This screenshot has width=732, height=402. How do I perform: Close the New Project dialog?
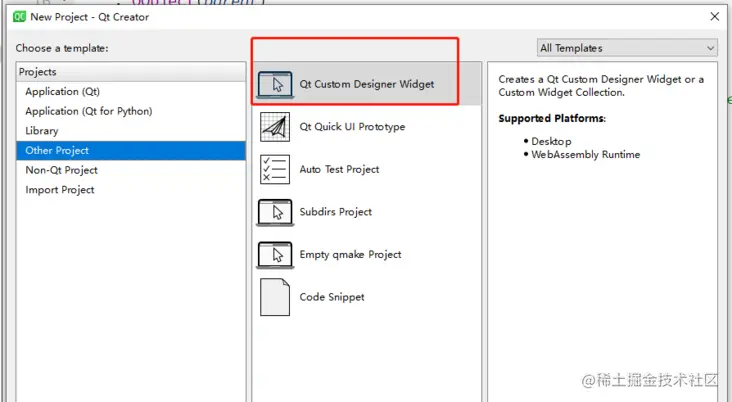click(714, 17)
